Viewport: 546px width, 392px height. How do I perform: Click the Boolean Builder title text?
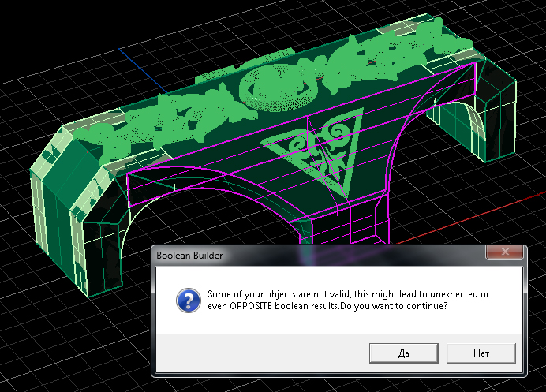[x=189, y=256]
